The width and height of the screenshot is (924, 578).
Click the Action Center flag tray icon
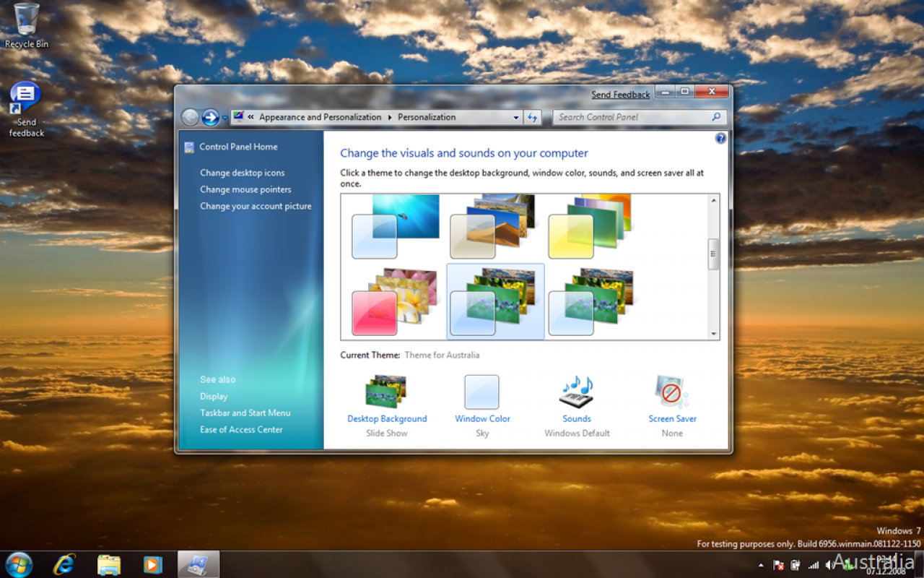pos(779,565)
